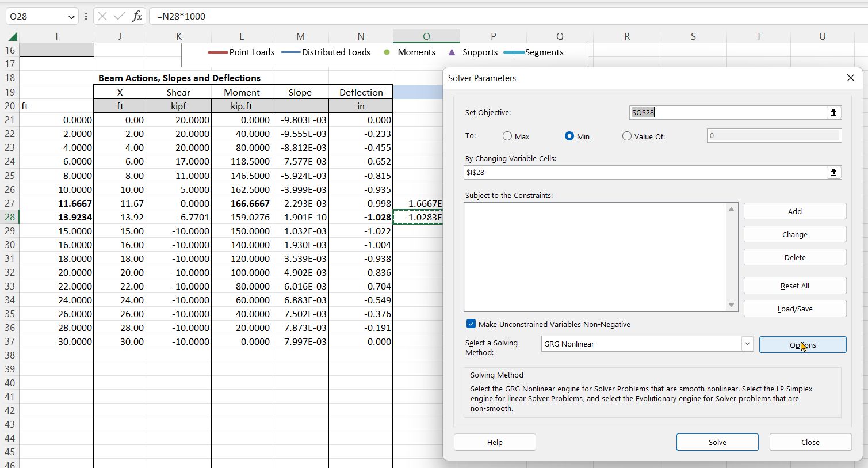
Task: Click the Enter checkmark icon in formula bar
Action: tap(119, 16)
